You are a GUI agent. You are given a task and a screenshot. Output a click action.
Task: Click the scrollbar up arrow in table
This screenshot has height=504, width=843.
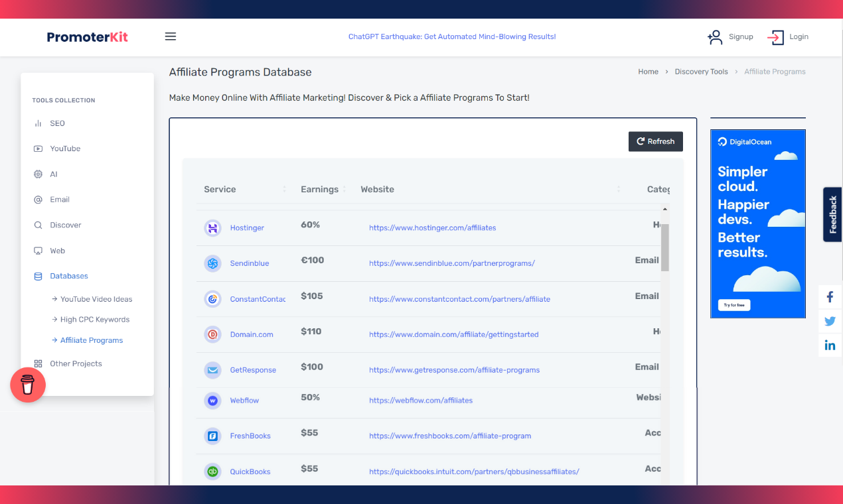click(x=665, y=210)
